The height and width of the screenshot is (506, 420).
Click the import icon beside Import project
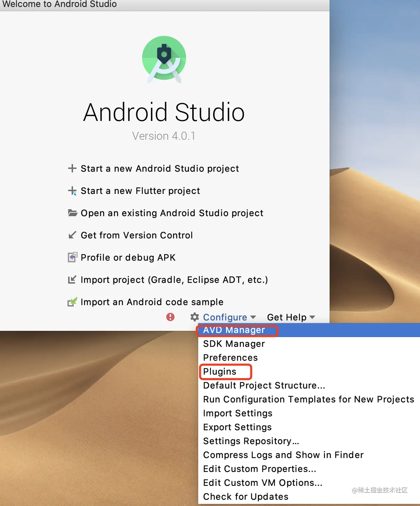coord(72,279)
